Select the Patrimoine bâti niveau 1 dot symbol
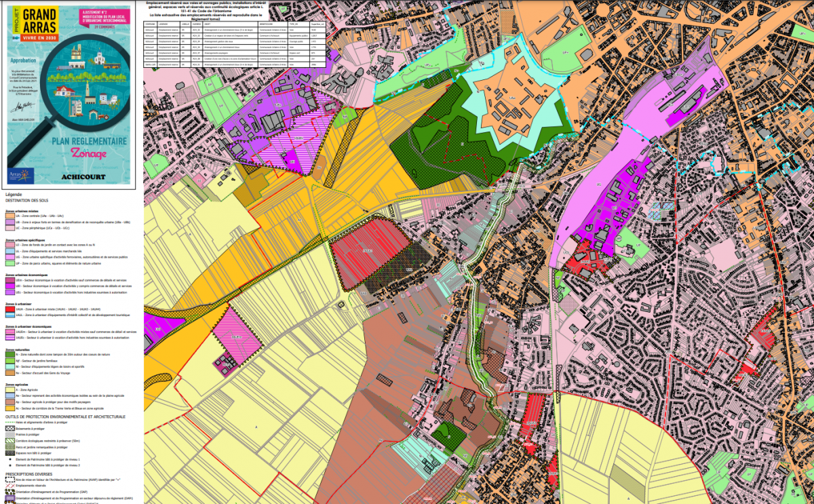814x504 pixels. pos(10,459)
